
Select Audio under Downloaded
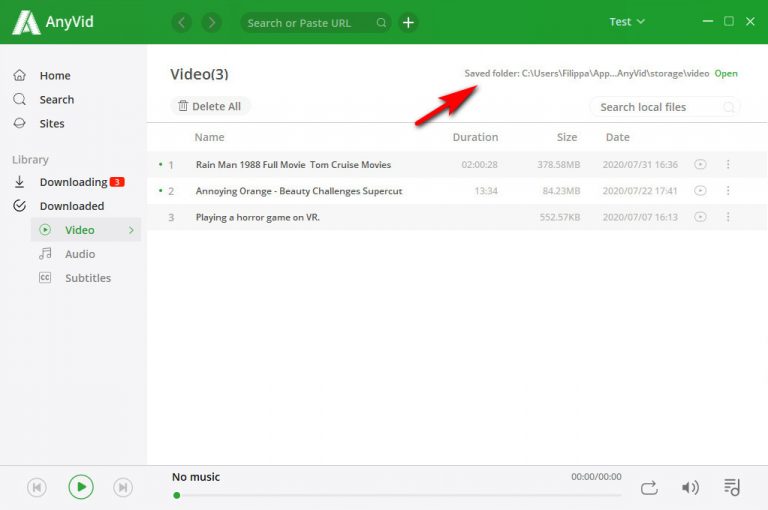click(80, 254)
